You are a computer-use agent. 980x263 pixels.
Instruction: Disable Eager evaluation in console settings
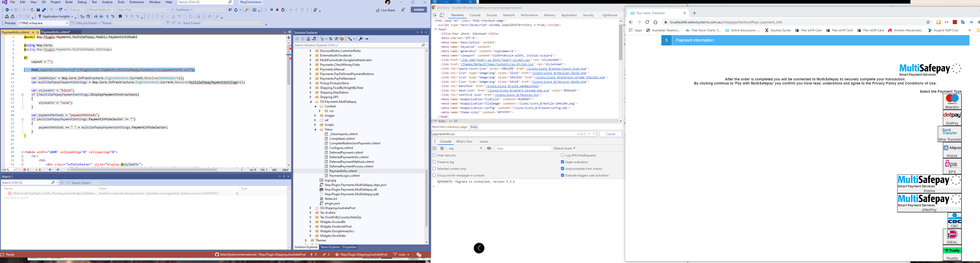point(562,162)
